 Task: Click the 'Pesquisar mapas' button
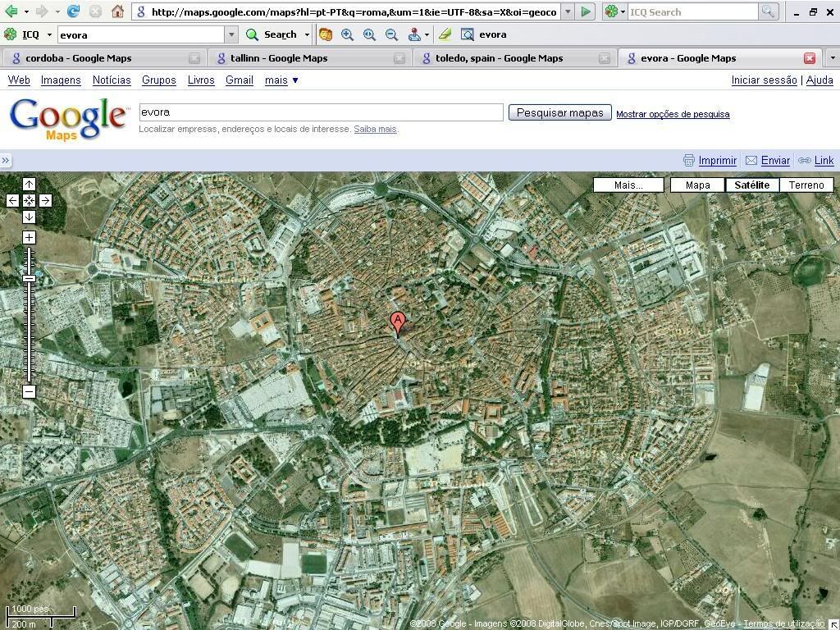click(x=559, y=112)
